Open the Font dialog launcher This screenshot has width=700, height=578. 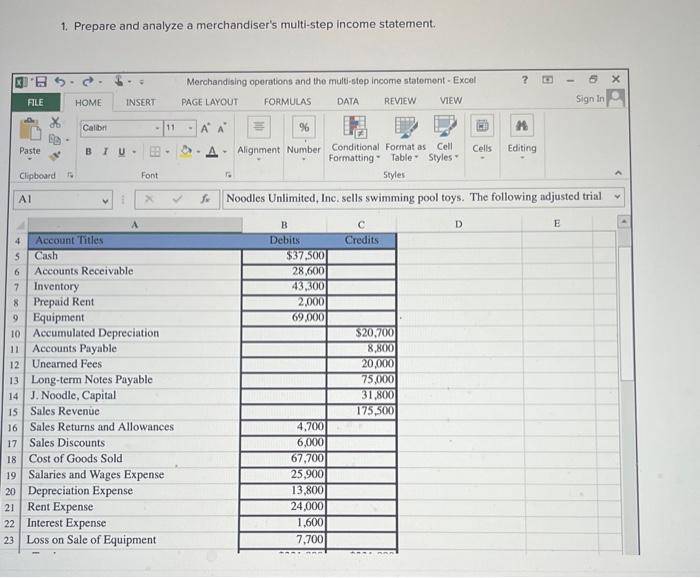click(x=228, y=175)
